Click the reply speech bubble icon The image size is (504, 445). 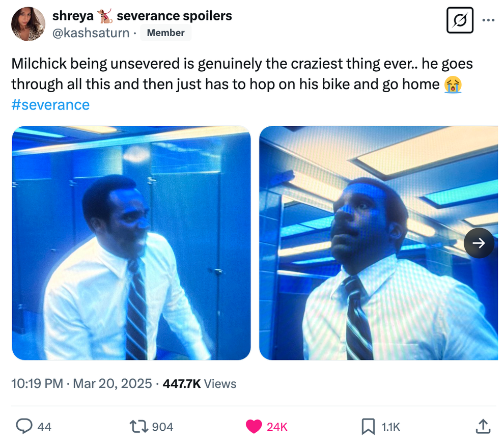[24, 427]
